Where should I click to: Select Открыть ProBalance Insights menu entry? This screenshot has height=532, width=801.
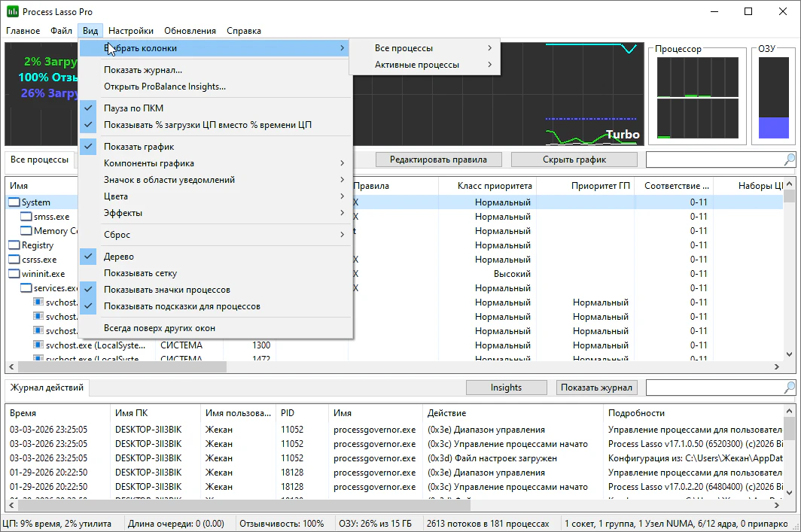pyautogui.click(x=164, y=87)
